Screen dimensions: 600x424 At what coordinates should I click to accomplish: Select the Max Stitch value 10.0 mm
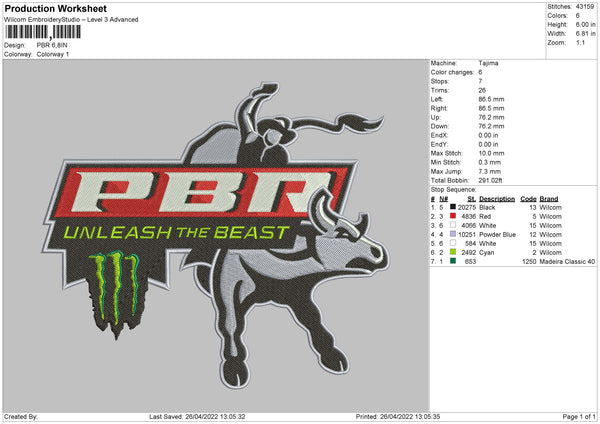(491, 153)
